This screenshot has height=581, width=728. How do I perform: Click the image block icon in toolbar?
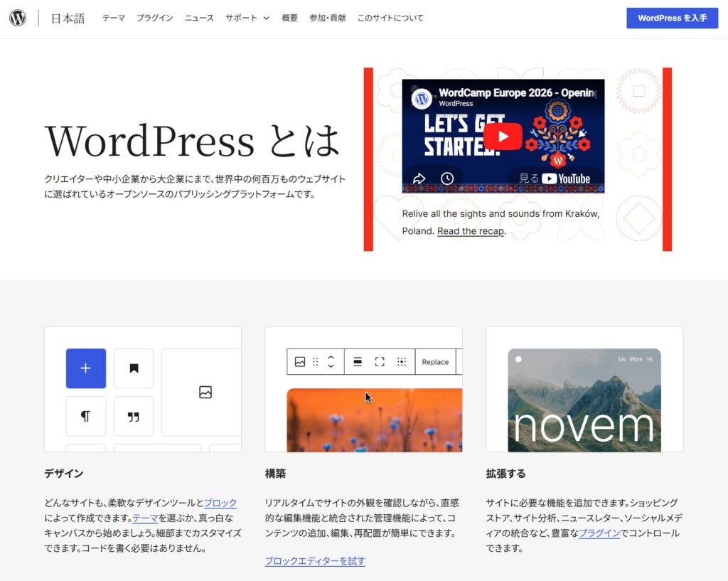(x=300, y=362)
